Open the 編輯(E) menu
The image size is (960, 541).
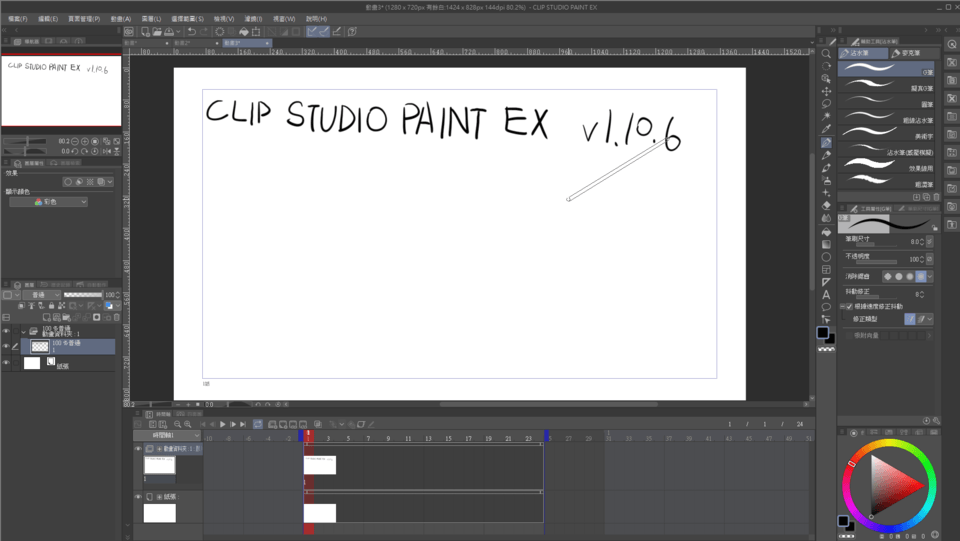pyautogui.click(x=47, y=19)
